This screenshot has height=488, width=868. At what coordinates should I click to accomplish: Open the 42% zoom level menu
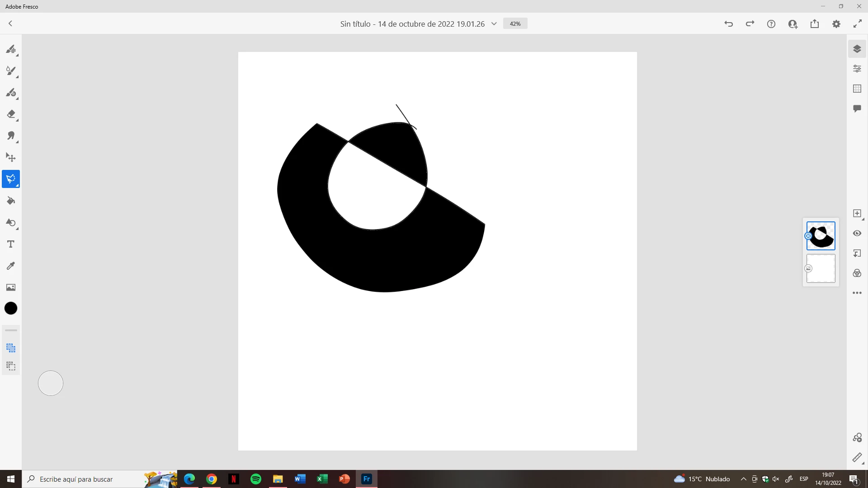click(515, 24)
